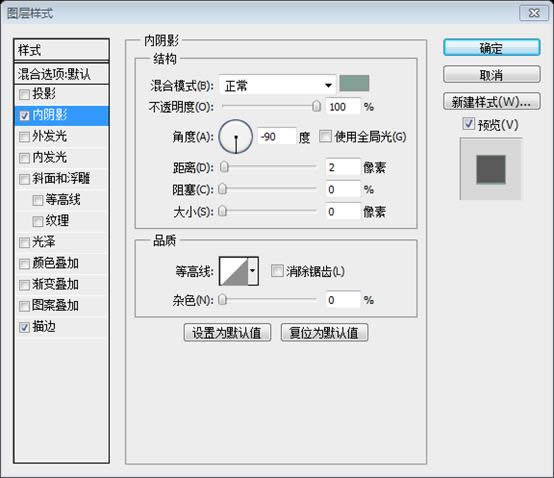Select 混合选项:默认 in the styles list
554x478 pixels.
click(x=61, y=74)
